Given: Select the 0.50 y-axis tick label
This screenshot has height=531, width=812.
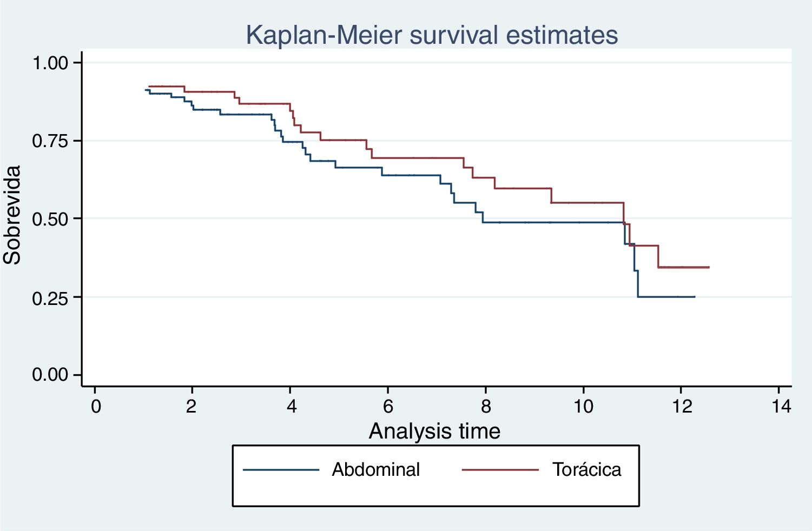Looking at the screenshot, I should 51,219.
